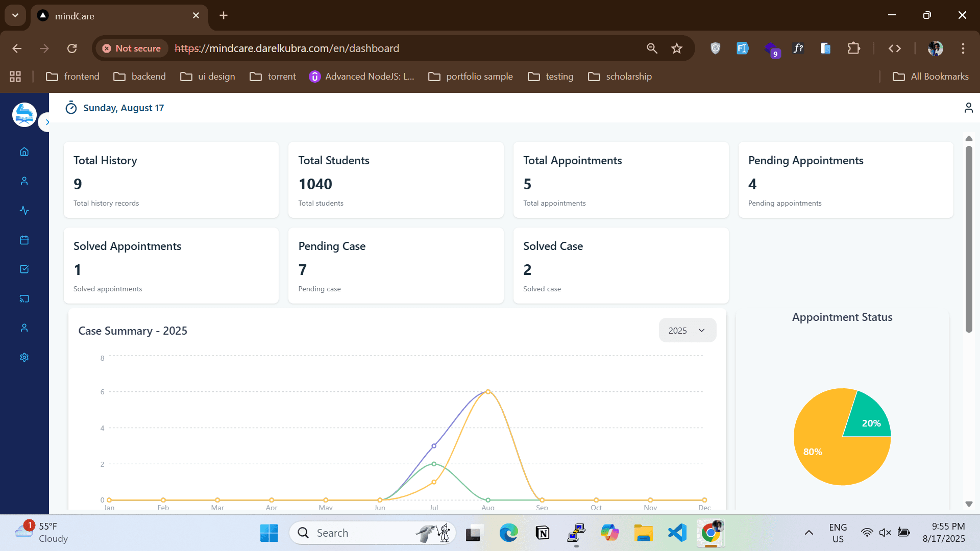
Task: Click the Total Students card
Action: pos(396,180)
